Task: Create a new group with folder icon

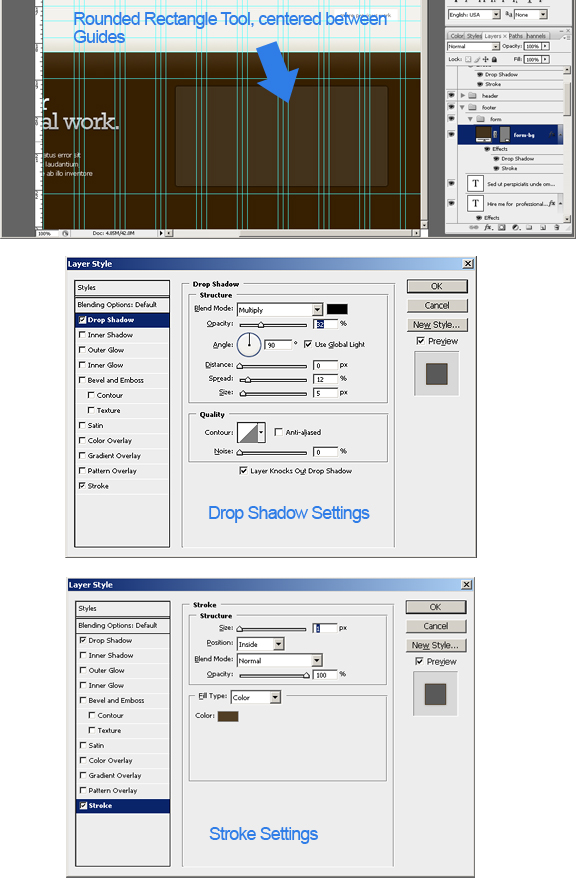Action: pos(529,227)
